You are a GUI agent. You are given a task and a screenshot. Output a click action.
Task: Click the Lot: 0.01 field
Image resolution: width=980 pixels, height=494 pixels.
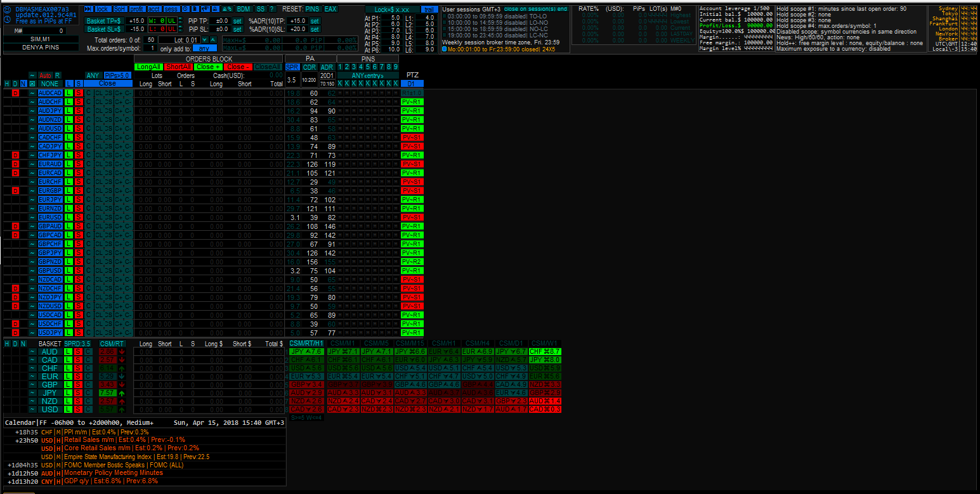coord(180,40)
